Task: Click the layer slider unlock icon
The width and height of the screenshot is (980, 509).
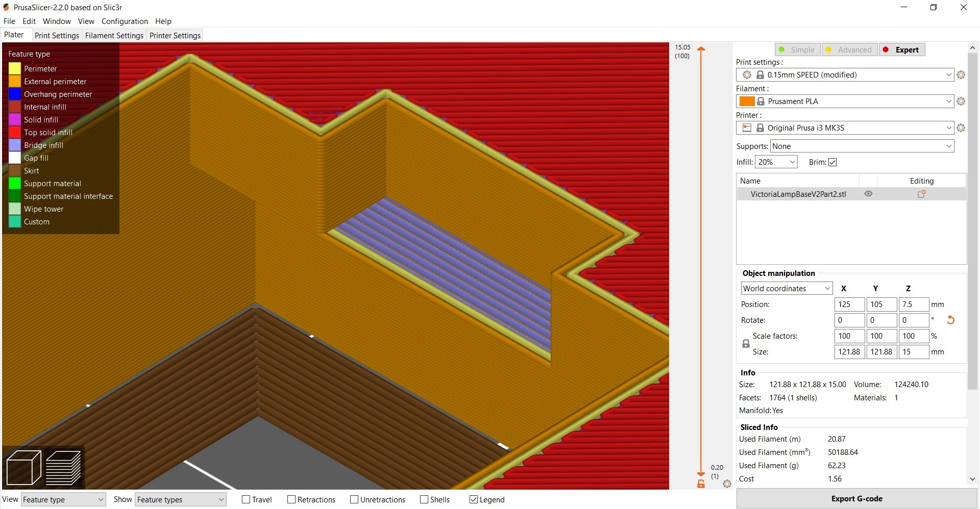Action: (x=701, y=483)
